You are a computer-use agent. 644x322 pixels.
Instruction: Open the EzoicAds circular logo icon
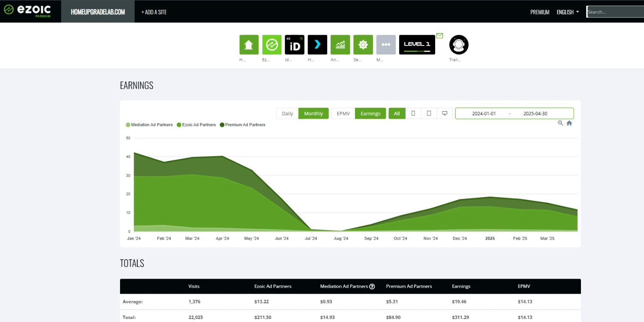tap(272, 45)
